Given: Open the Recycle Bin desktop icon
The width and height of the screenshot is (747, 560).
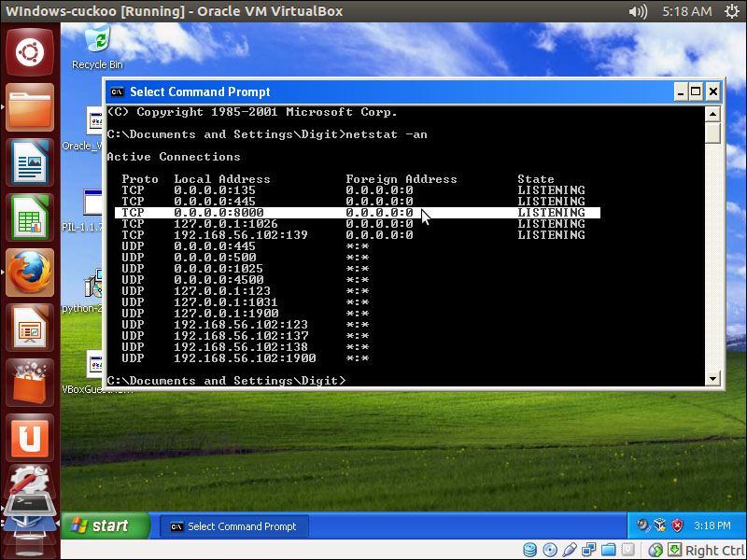Looking at the screenshot, I should click(x=98, y=48).
